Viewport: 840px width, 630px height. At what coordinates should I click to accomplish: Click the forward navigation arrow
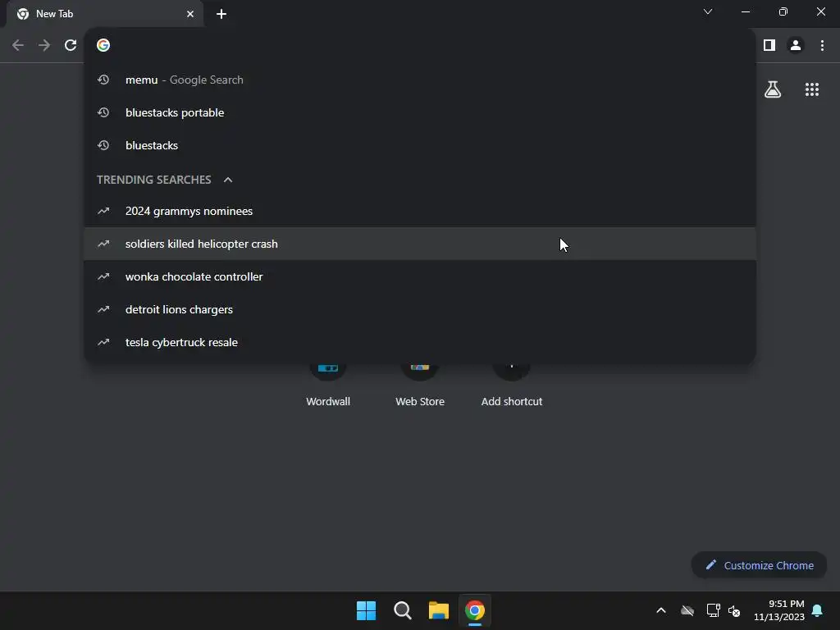point(44,46)
